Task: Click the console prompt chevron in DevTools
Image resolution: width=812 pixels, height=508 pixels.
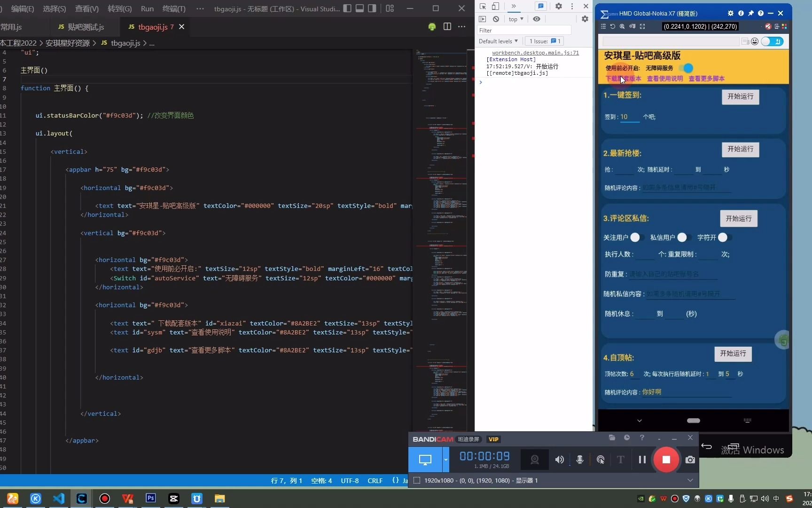Action: coord(480,82)
